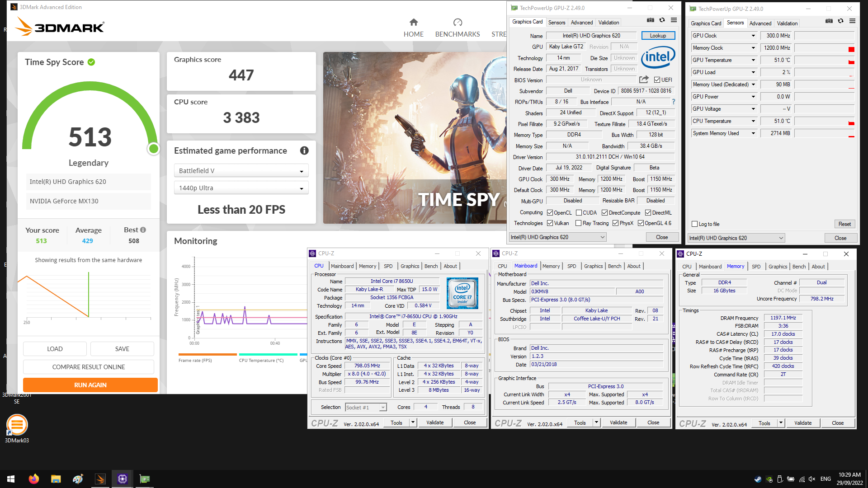Open the Windows Start menu
The height and width of the screenshot is (488, 868).
pyautogui.click(x=11, y=479)
